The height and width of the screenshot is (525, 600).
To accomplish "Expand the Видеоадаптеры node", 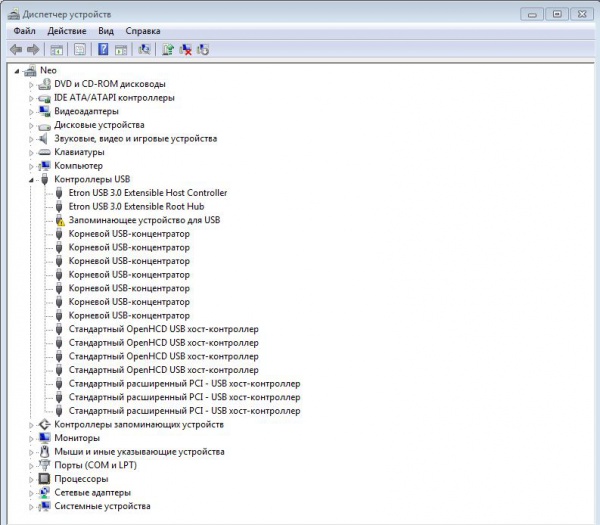I will (x=31, y=112).
